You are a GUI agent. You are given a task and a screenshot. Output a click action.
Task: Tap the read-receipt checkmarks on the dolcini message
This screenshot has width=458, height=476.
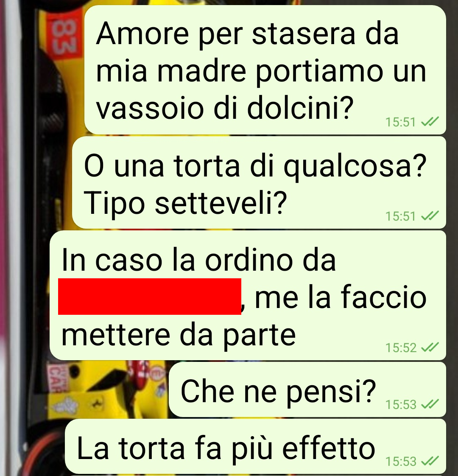pyautogui.click(x=430, y=122)
